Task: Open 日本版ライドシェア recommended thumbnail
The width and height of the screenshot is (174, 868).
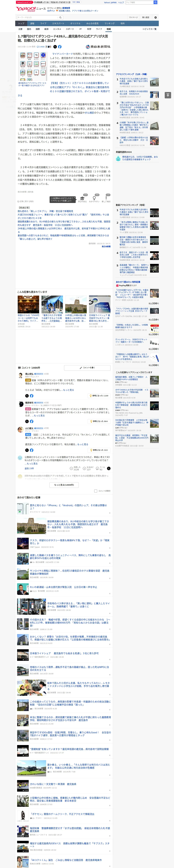Action: [x=100, y=304]
